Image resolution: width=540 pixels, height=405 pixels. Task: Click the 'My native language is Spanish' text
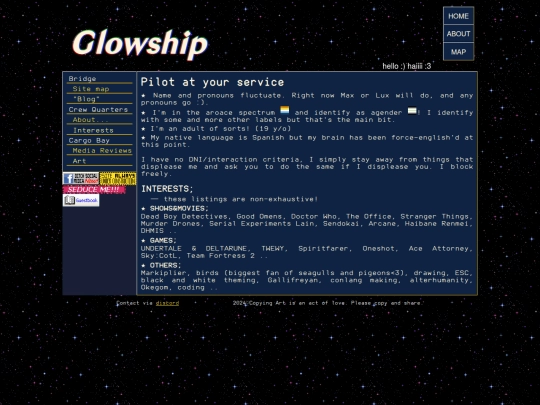click(217, 137)
